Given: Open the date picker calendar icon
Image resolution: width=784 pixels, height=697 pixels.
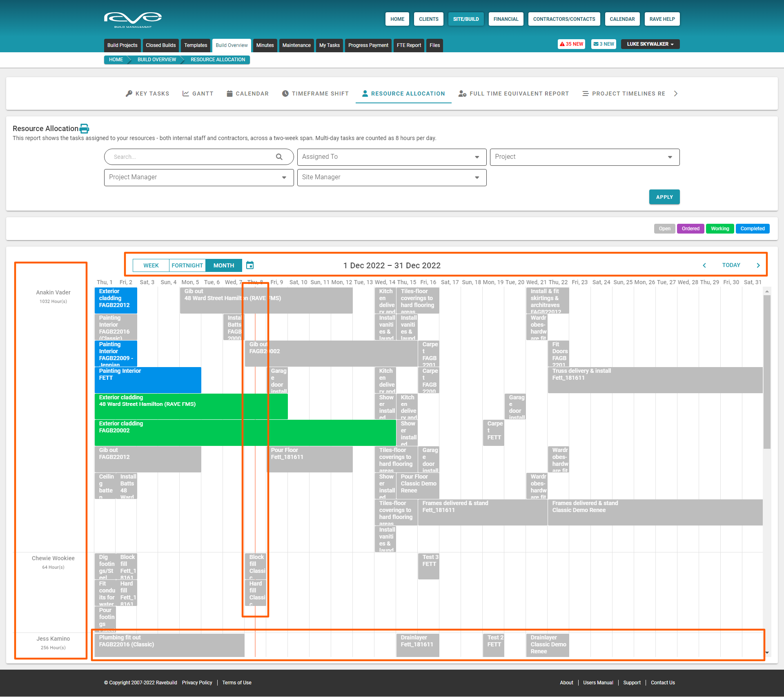Looking at the screenshot, I should (x=250, y=265).
